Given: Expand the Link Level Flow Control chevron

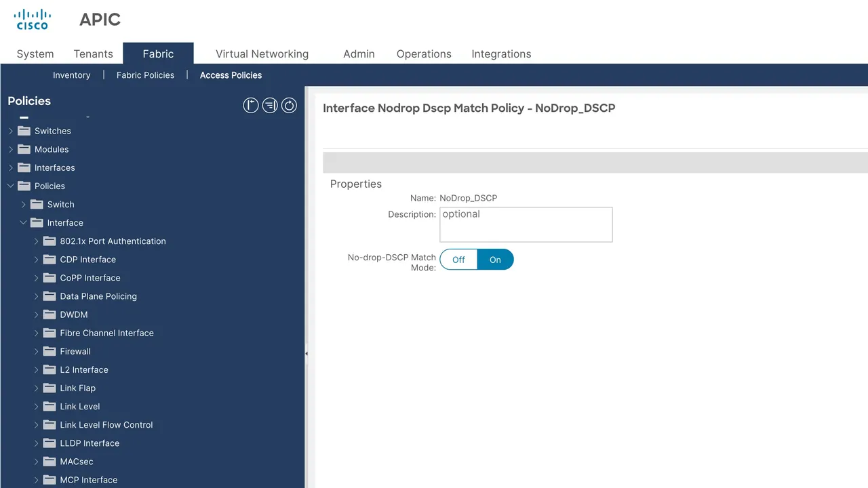Looking at the screenshot, I should 37,424.
